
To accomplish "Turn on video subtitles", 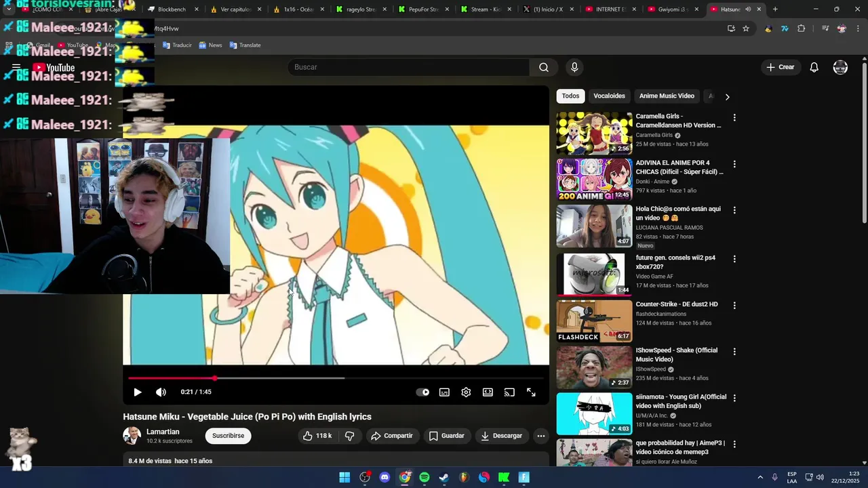I will point(444,392).
